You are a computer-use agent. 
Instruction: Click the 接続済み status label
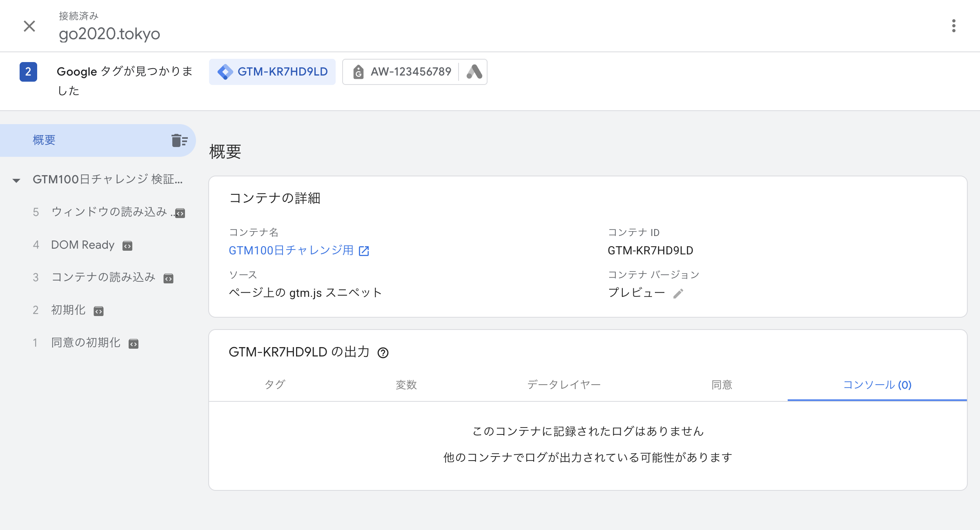click(79, 16)
